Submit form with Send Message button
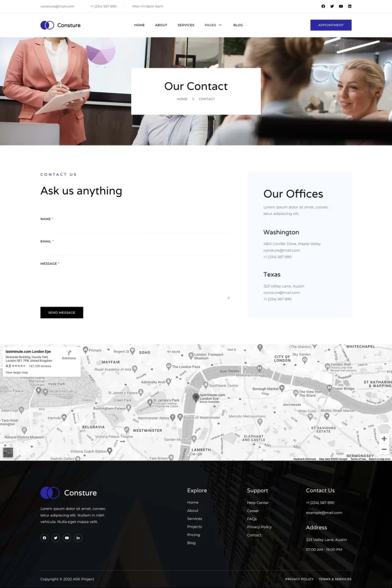This screenshot has width=392, height=588. coord(62,313)
